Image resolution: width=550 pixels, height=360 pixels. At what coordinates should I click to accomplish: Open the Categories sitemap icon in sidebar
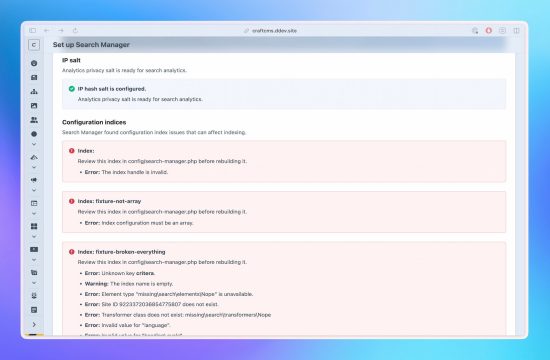point(34,92)
